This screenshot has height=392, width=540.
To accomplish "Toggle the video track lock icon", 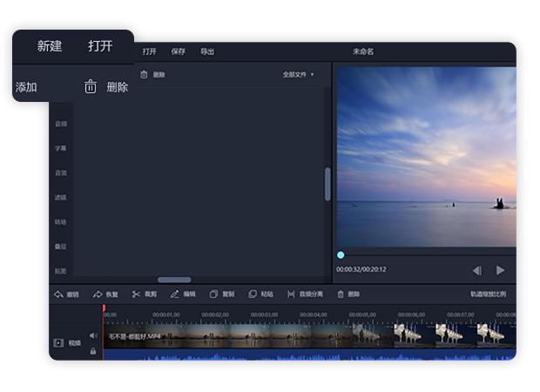I will coord(93,351).
